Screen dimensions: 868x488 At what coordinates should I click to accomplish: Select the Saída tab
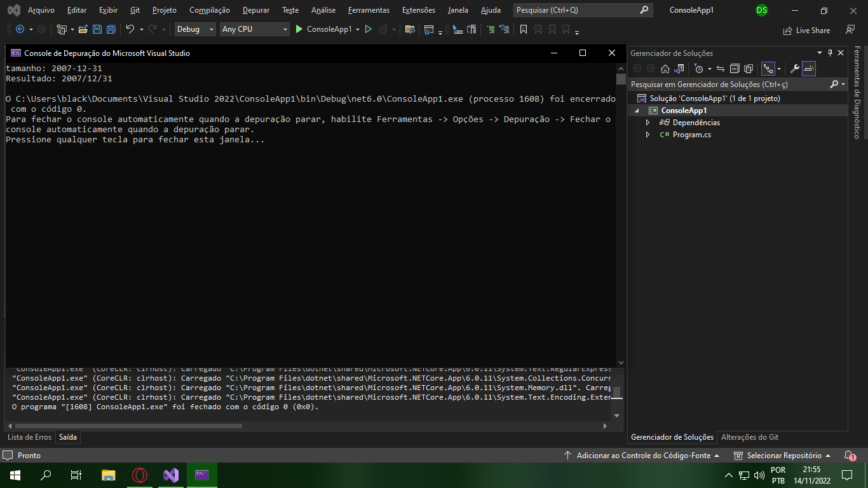point(68,437)
